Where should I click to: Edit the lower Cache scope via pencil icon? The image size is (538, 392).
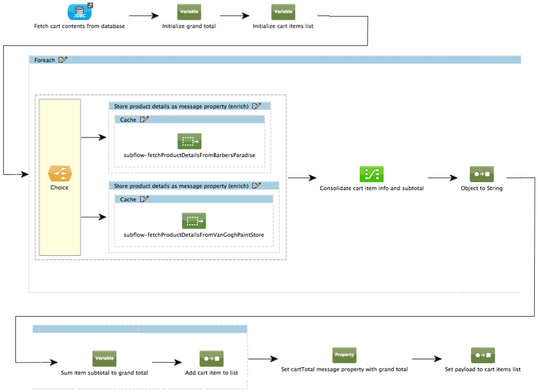click(144, 199)
